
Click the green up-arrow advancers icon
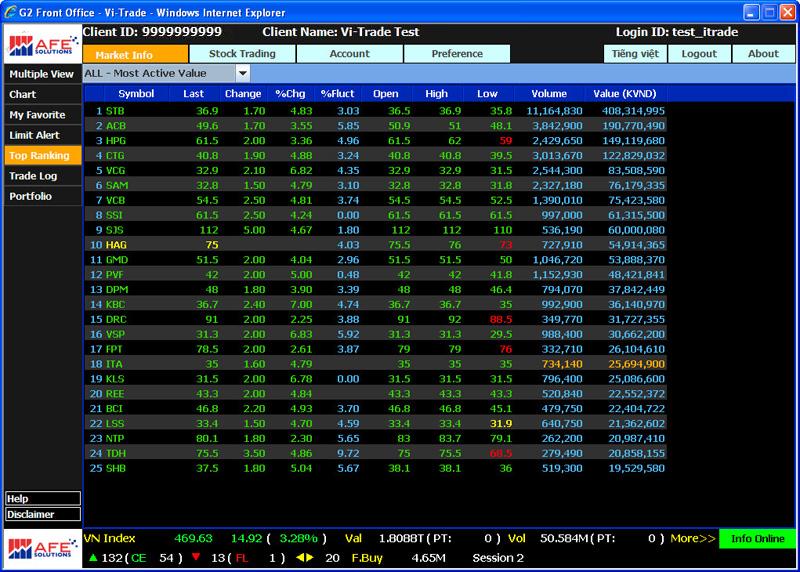(x=93, y=557)
